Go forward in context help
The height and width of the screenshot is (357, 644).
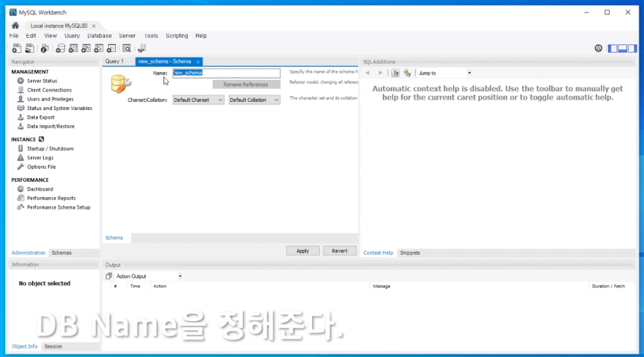click(x=381, y=73)
